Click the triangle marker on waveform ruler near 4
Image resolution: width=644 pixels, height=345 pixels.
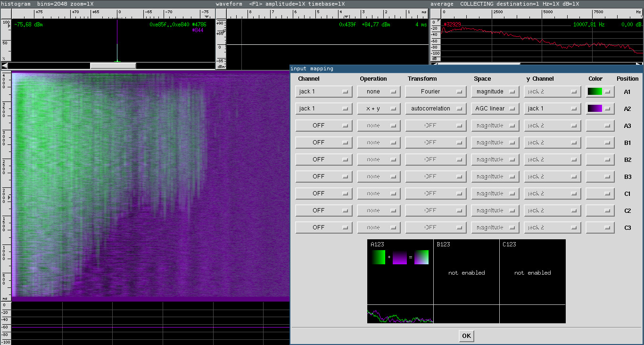[x=347, y=17]
